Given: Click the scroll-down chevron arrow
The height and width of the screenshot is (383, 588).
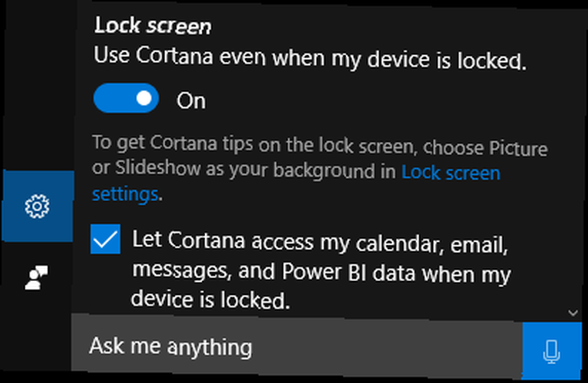Looking at the screenshot, I should 573,312.
